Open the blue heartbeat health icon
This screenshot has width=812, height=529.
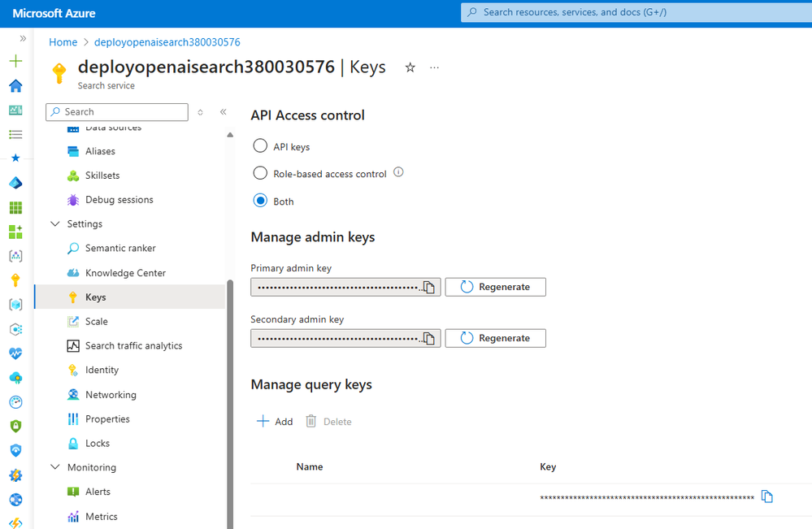pyautogui.click(x=16, y=353)
